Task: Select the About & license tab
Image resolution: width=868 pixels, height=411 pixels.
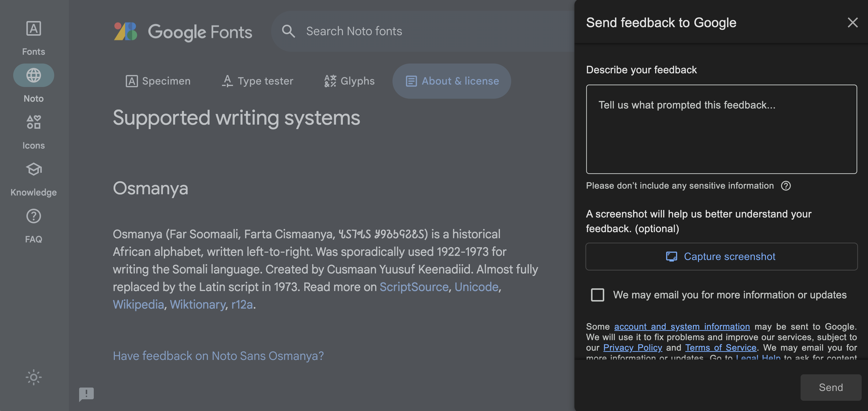Action: click(x=452, y=81)
